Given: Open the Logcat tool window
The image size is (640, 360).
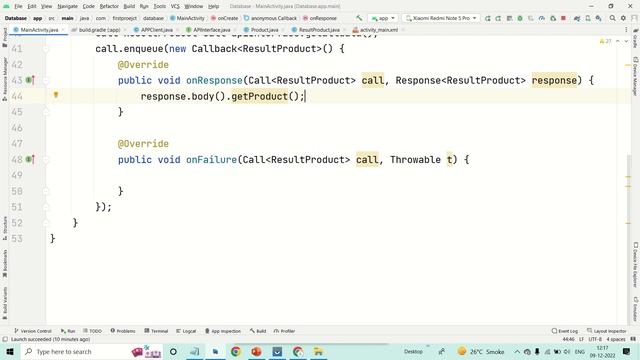Looking at the screenshot, I should pos(186,331).
